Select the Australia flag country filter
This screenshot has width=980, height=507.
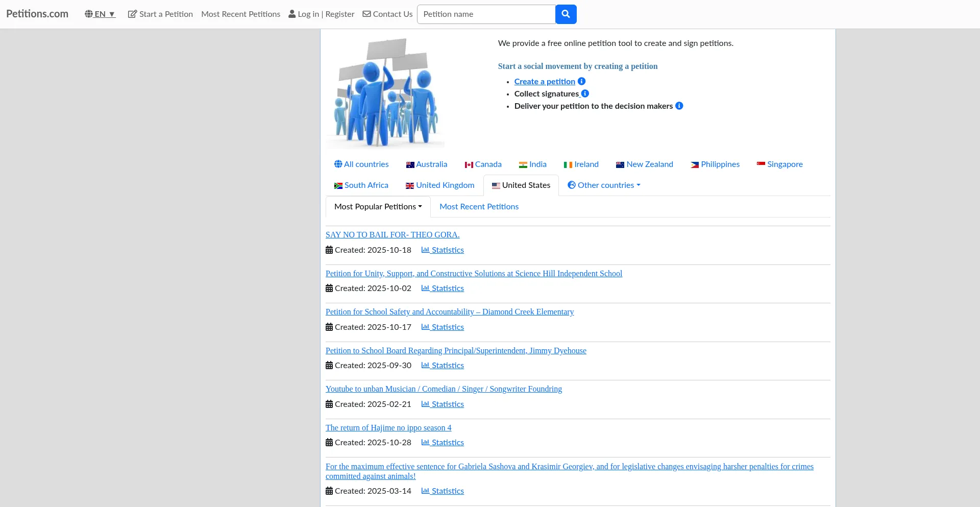click(x=426, y=164)
